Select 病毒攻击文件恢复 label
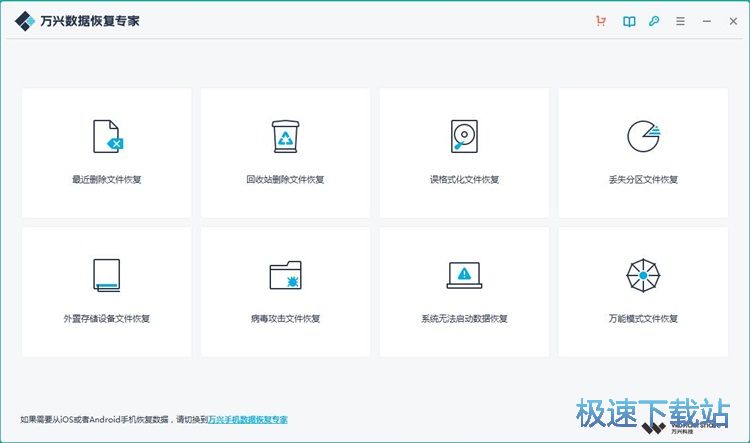 [x=286, y=318]
